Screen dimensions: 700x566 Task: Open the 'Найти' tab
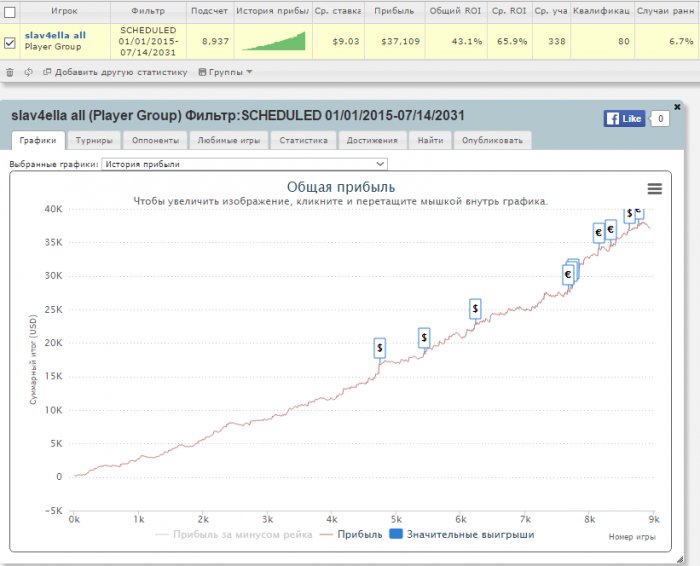coord(430,140)
